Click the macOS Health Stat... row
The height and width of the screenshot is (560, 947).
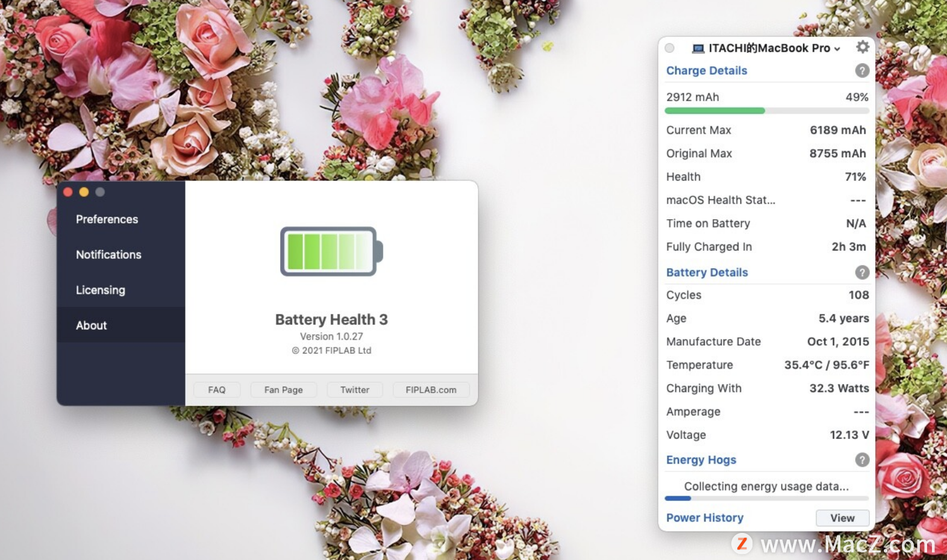coord(766,200)
